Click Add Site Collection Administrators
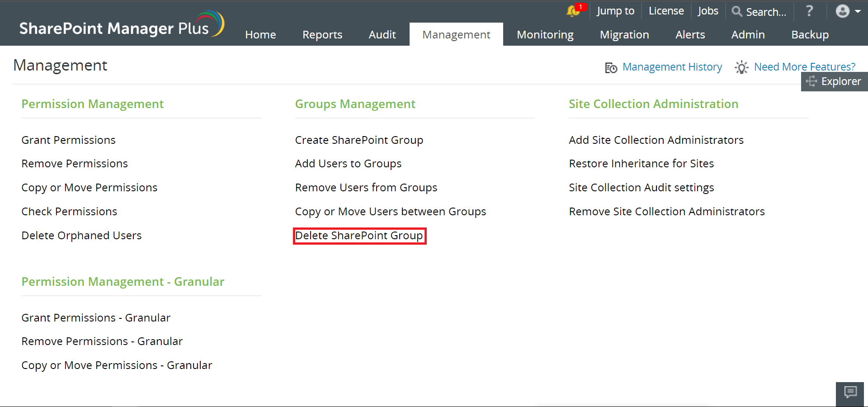The image size is (868, 407). coord(656,140)
